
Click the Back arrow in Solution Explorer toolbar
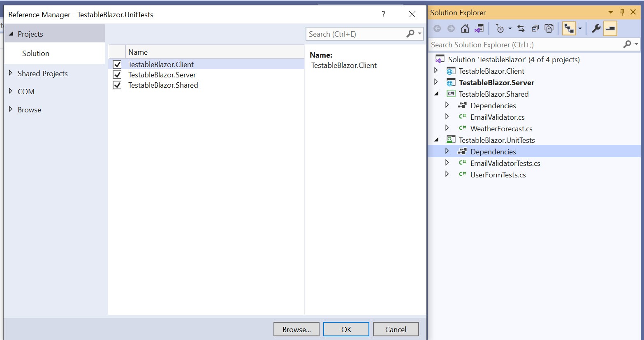[437, 28]
